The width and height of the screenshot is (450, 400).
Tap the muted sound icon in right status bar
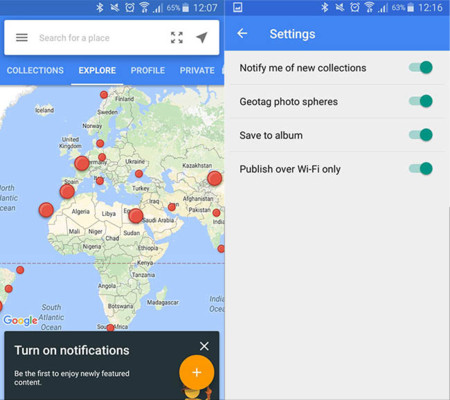pyautogui.click(x=340, y=7)
